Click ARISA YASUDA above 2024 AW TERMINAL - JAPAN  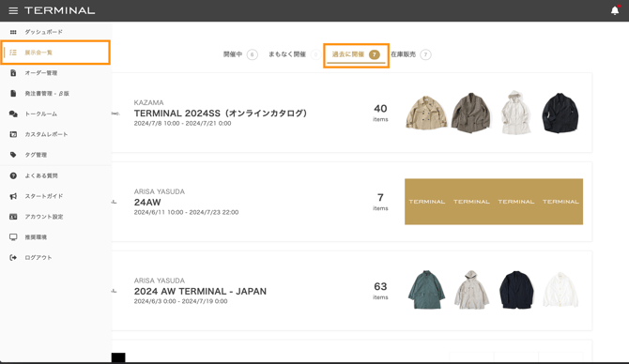point(160,281)
